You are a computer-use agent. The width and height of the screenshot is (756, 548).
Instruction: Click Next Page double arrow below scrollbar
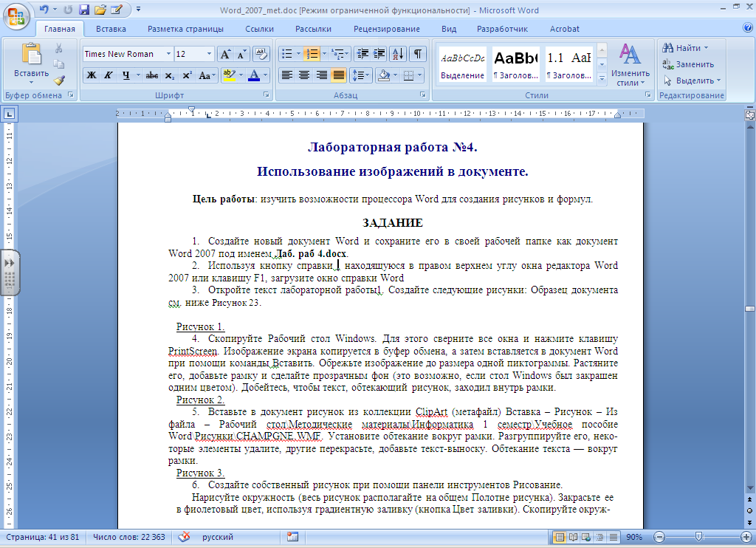pos(750,522)
